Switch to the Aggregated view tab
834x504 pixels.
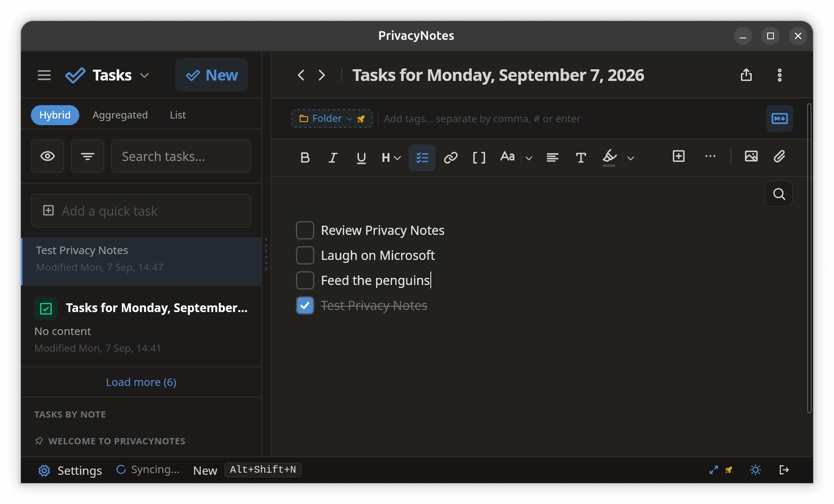(x=120, y=115)
